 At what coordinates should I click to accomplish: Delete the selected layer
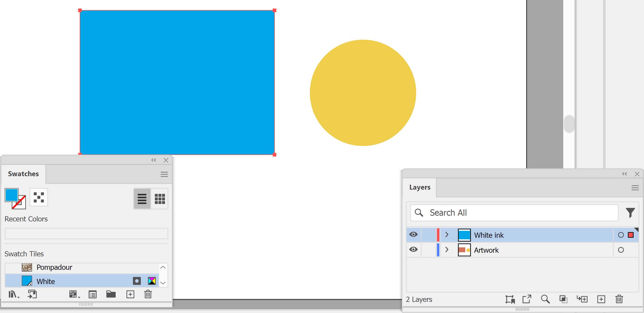(619, 299)
